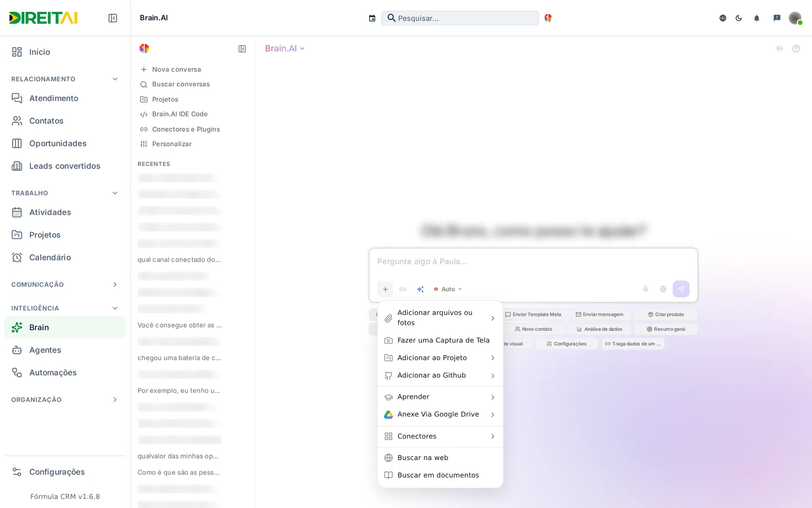The width and height of the screenshot is (812, 508).
Task: Open the Adicionar ao Github submenu
Action: click(x=440, y=375)
